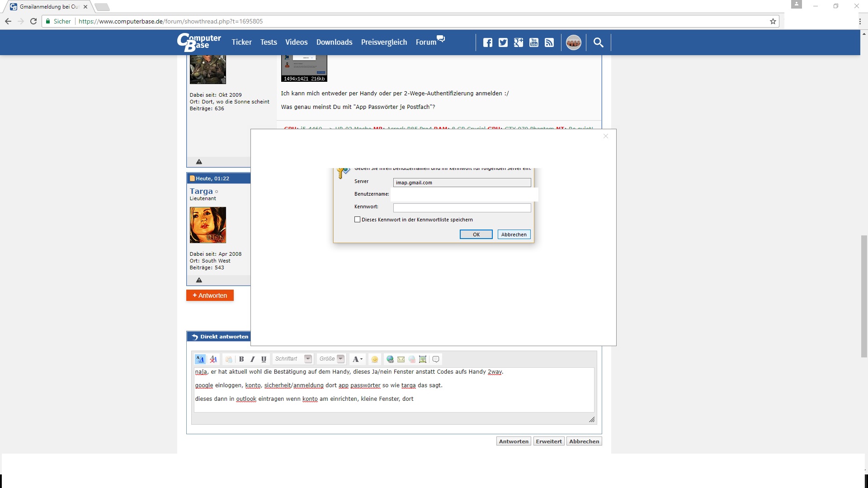Open the Preisvergleich menu item
This screenshot has width=868, height=488.
tap(384, 42)
